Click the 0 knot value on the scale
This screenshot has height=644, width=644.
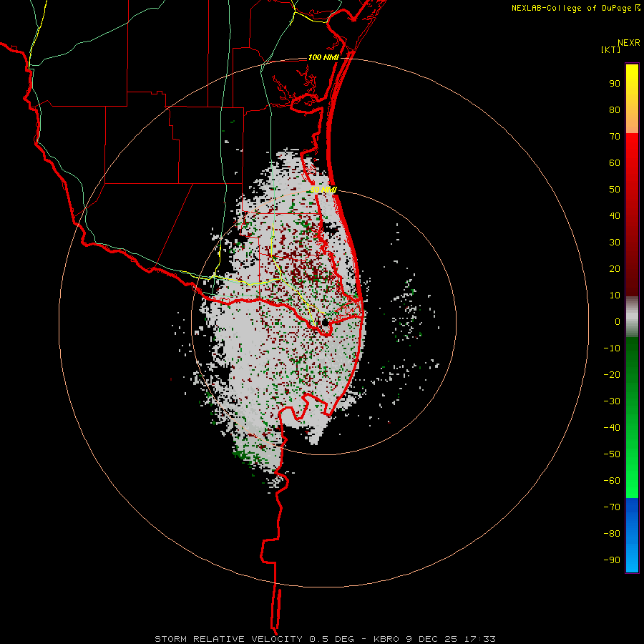coord(618,321)
